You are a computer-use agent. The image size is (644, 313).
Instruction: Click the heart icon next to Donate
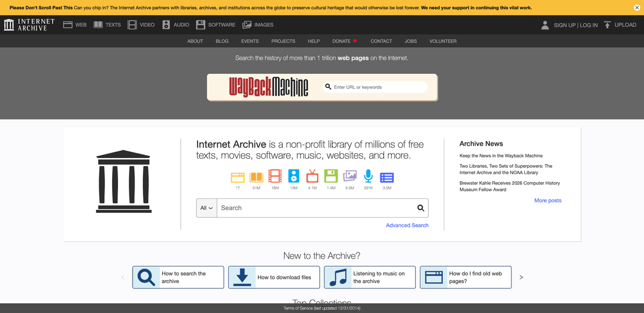(355, 41)
